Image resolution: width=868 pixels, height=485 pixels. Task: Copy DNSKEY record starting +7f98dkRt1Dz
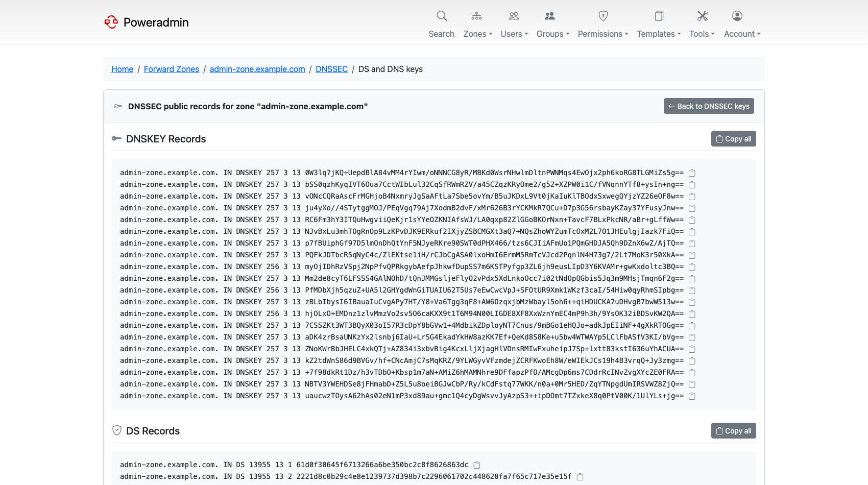point(692,373)
